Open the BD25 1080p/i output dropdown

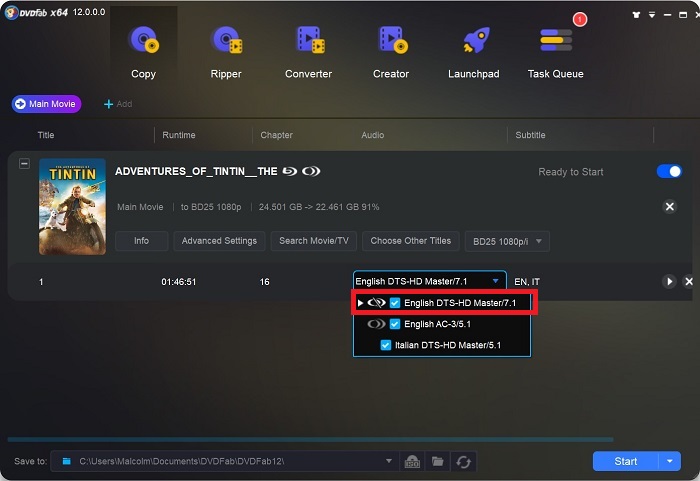(x=507, y=241)
